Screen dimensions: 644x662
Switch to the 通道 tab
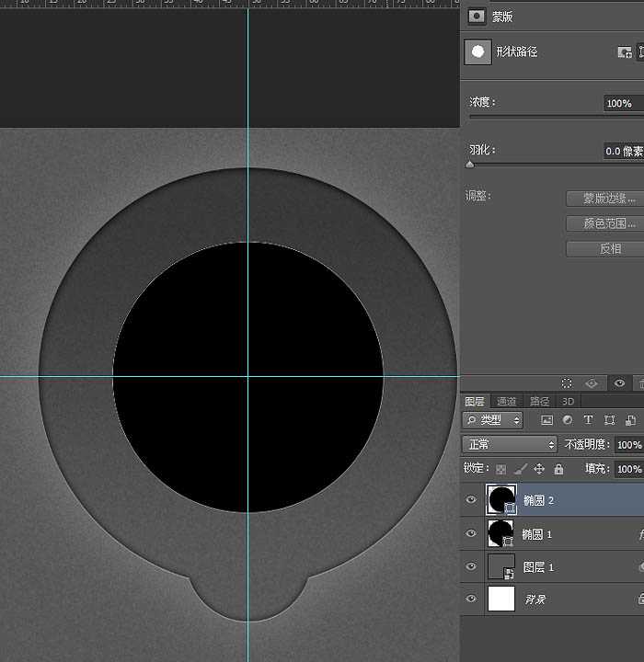pyautogui.click(x=507, y=401)
